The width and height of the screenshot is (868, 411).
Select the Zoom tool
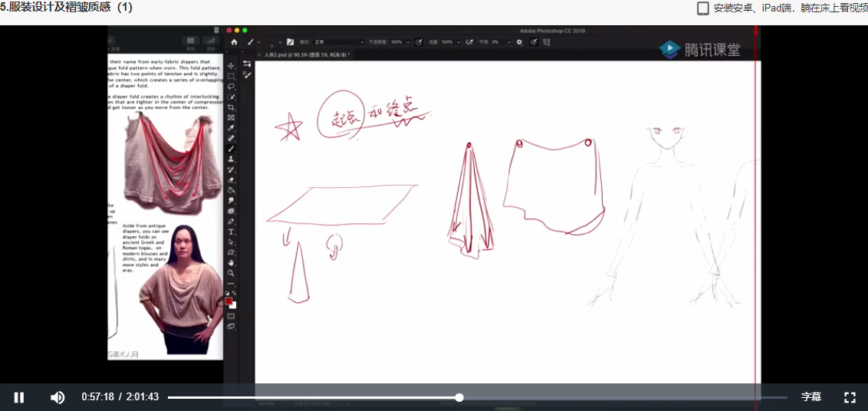point(231,271)
